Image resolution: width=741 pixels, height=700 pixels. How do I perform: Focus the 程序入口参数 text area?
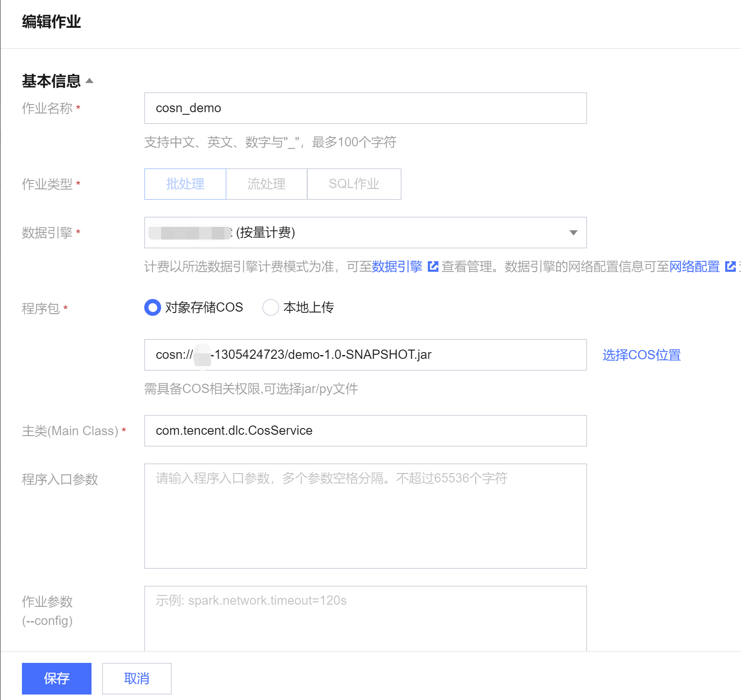[x=365, y=516]
